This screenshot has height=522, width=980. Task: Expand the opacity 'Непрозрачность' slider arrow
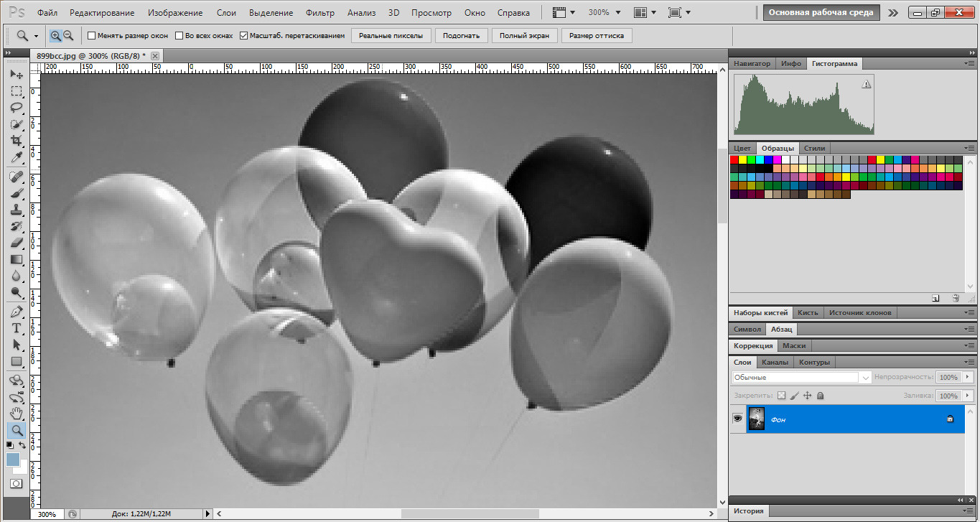pos(968,377)
